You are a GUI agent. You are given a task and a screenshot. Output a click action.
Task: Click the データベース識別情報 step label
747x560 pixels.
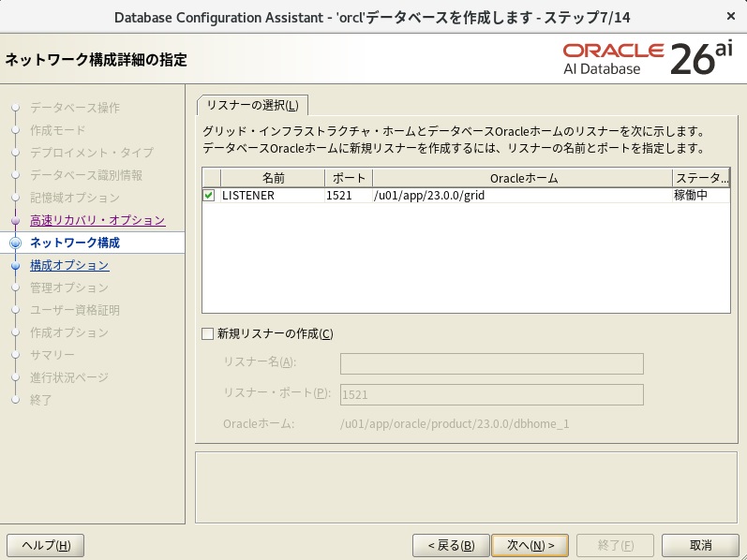pyautogui.click(x=86, y=175)
